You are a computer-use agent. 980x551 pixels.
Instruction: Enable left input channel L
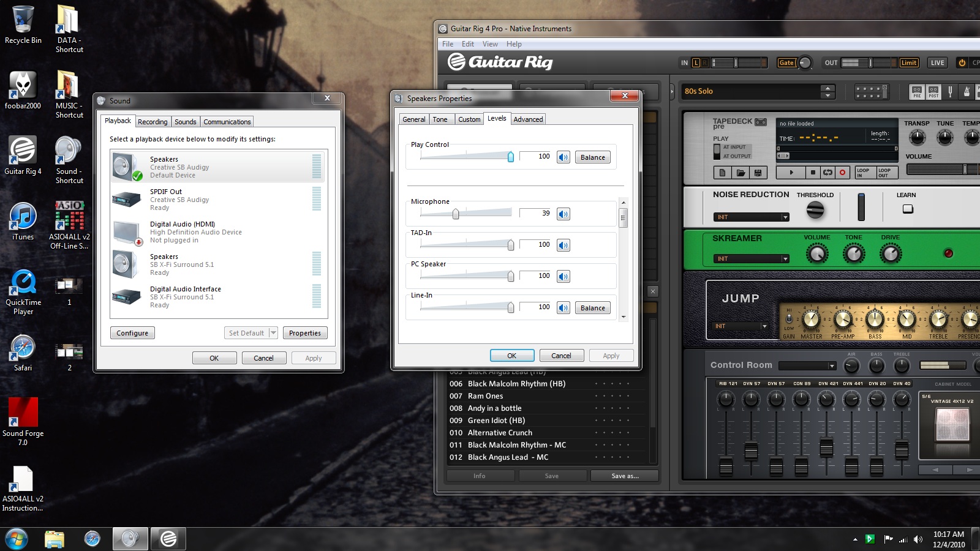(696, 62)
